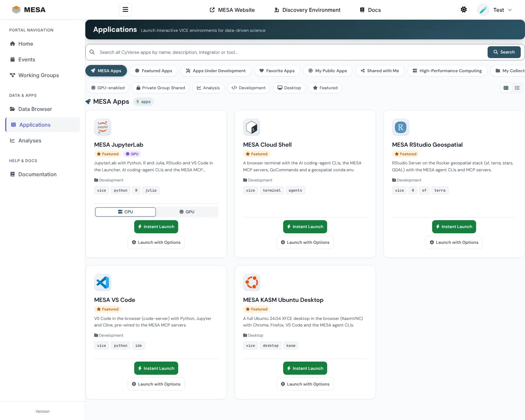Select CPU for MESA JupyterLab
The height and width of the screenshot is (420, 525).
click(x=125, y=212)
